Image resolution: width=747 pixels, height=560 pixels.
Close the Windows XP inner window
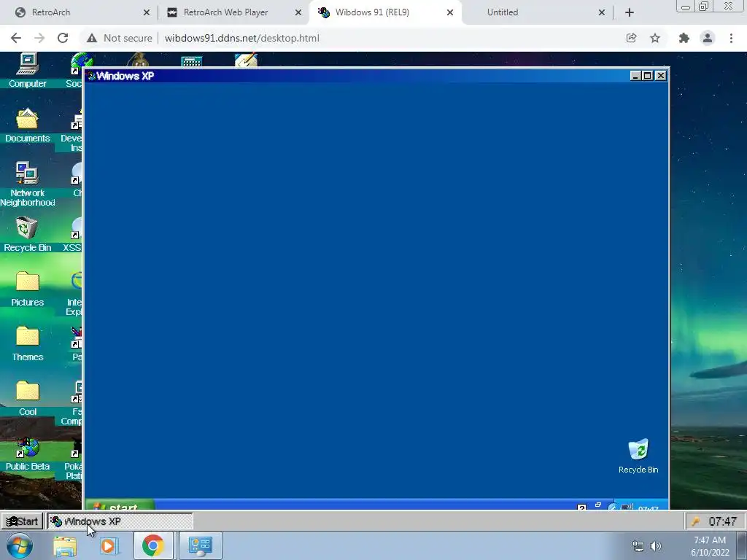(660, 76)
